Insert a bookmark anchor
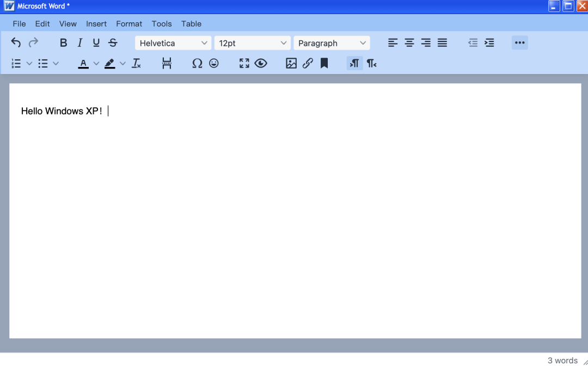The width and height of the screenshot is (588, 366). coord(324,63)
